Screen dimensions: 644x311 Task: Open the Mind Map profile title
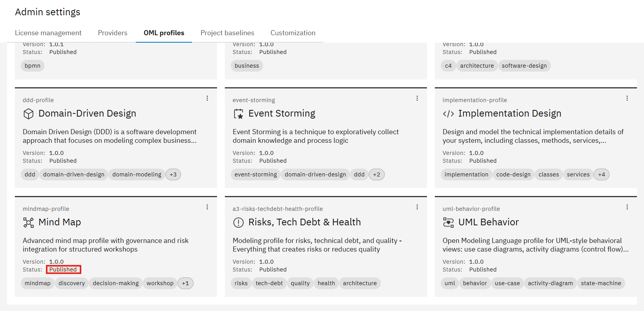[x=60, y=222]
